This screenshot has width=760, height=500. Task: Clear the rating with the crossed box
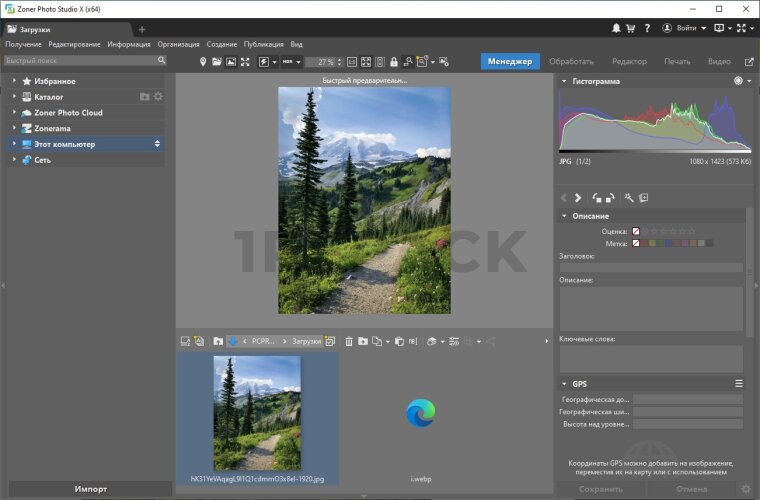pyautogui.click(x=635, y=231)
